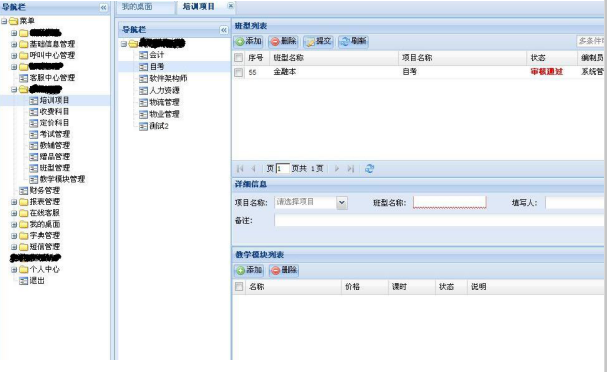Collapse the root 菜单 node
Screen dimensions: 607x372
(4, 21)
